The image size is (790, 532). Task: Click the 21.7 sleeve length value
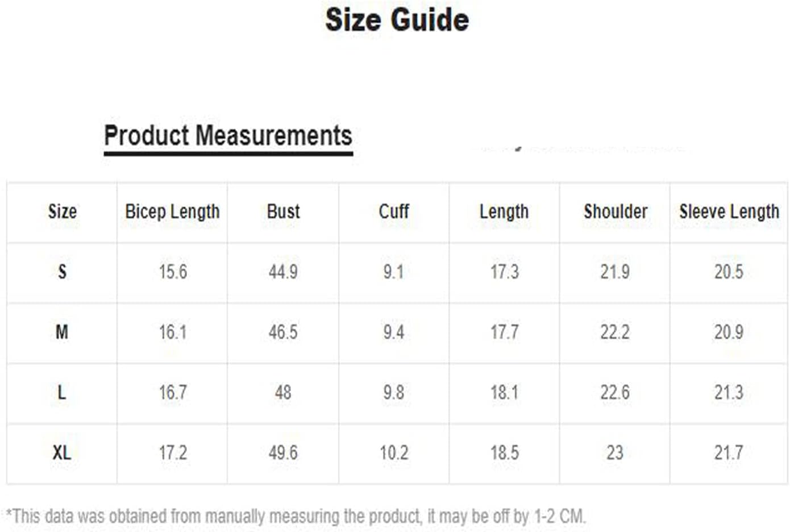pyautogui.click(x=729, y=453)
